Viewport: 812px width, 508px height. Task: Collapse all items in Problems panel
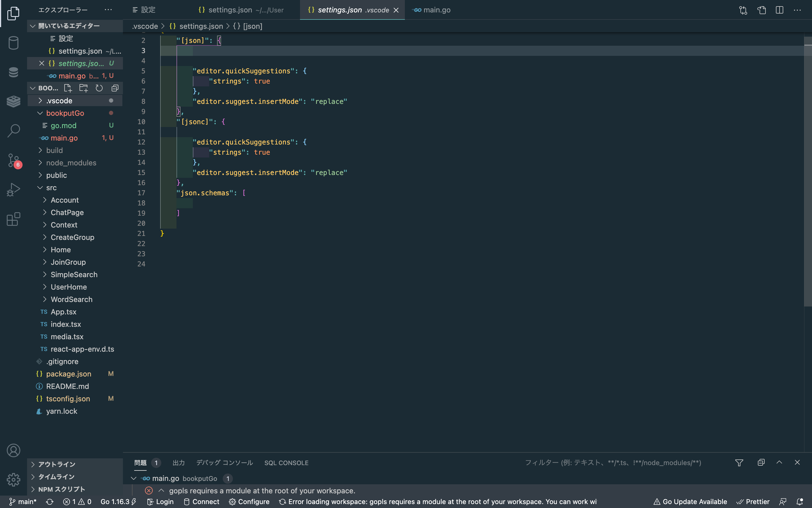[761, 463]
